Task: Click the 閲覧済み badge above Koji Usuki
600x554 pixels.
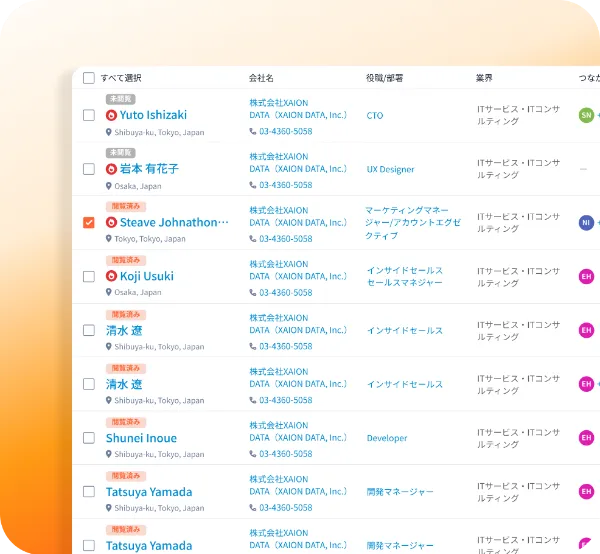Action: click(x=126, y=260)
